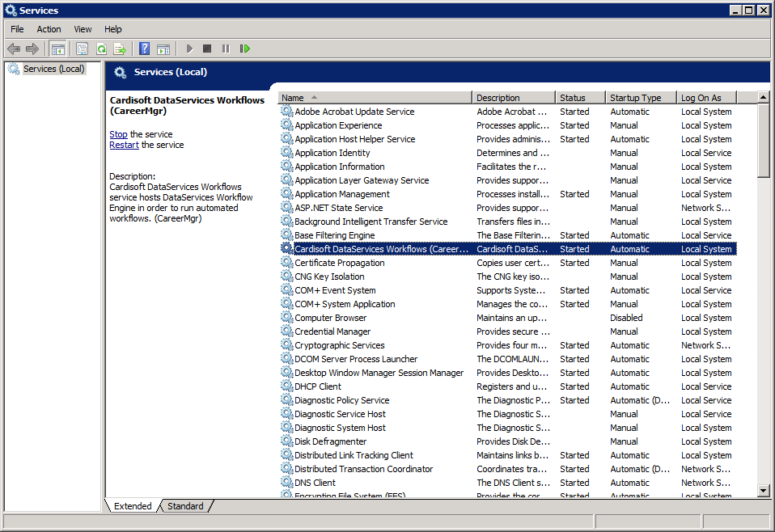
Task: Open the File menu
Action: tap(17, 29)
